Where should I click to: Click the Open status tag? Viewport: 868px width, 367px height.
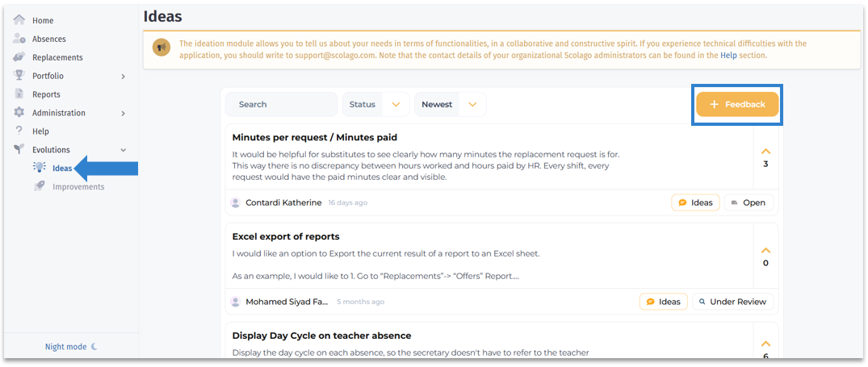[x=748, y=202]
